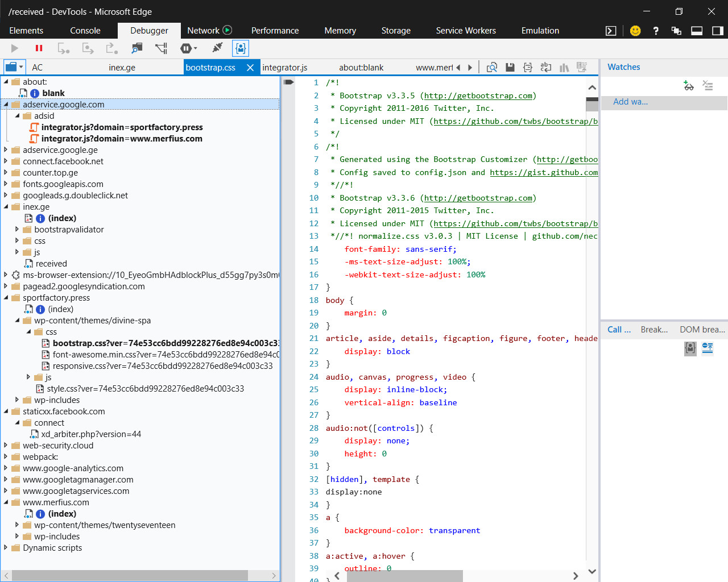The width and height of the screenshot is (728, 582).
Task: Click the save file floppy disk icon
Action: 510,68
